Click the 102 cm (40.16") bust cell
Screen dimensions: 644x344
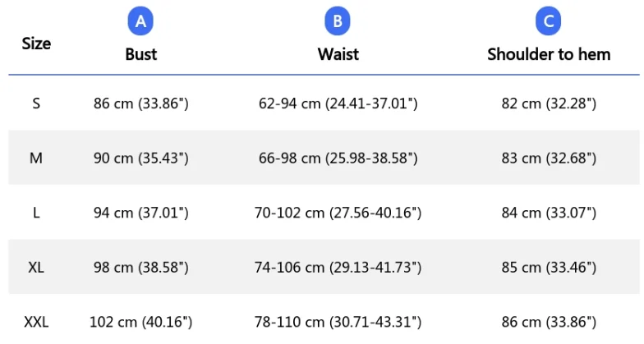pos(141,322)
